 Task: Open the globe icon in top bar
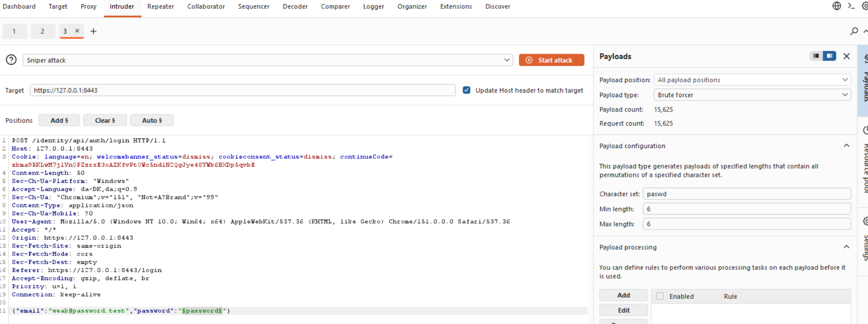837,6
